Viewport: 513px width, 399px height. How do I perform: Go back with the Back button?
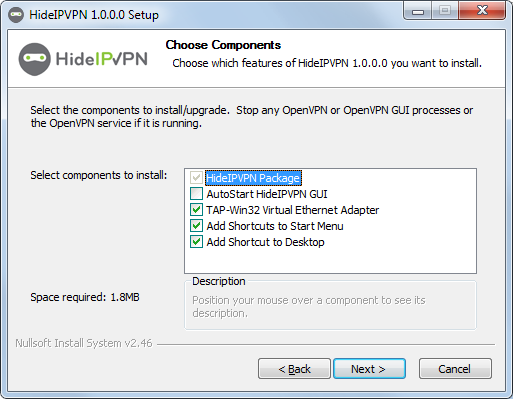[294, 369]
